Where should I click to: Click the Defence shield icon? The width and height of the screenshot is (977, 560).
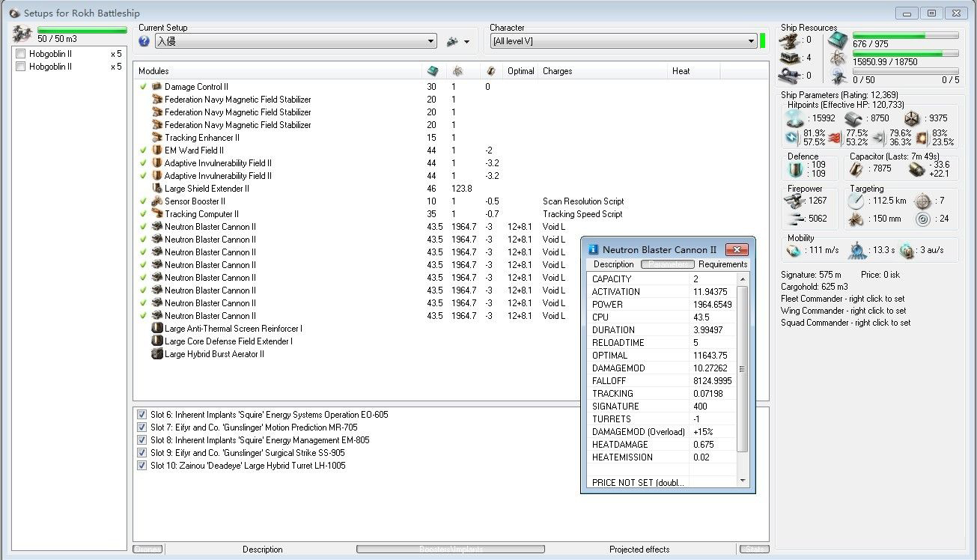[x=796, y=168]
